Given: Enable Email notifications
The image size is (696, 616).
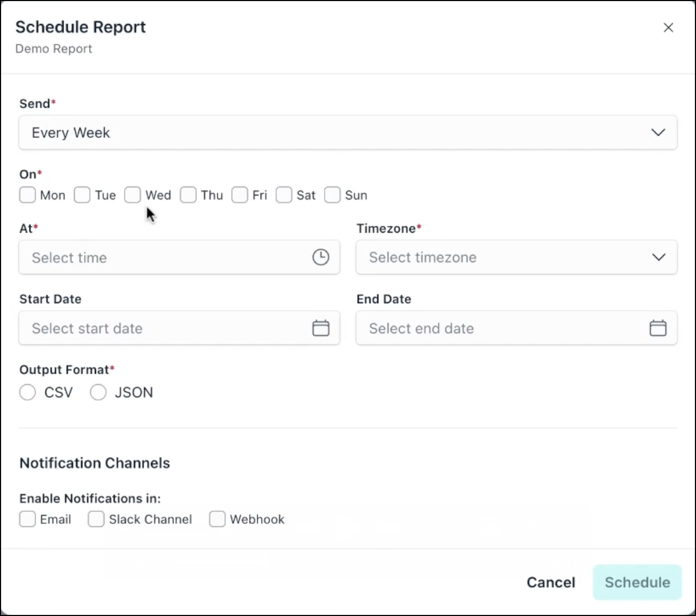Looking at the screenshot, I should pyautogui.click(x=27, y=519).
